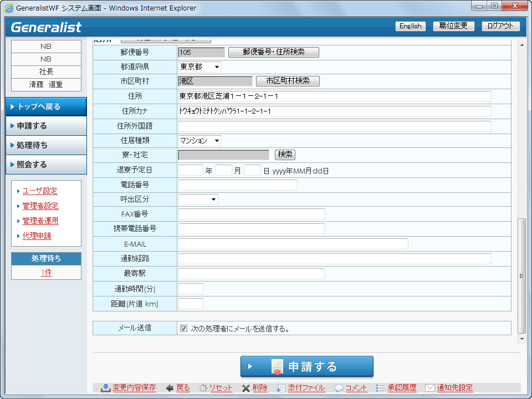
Task: Click the 携帯電話番号 input field
Action: click(252, 229)
